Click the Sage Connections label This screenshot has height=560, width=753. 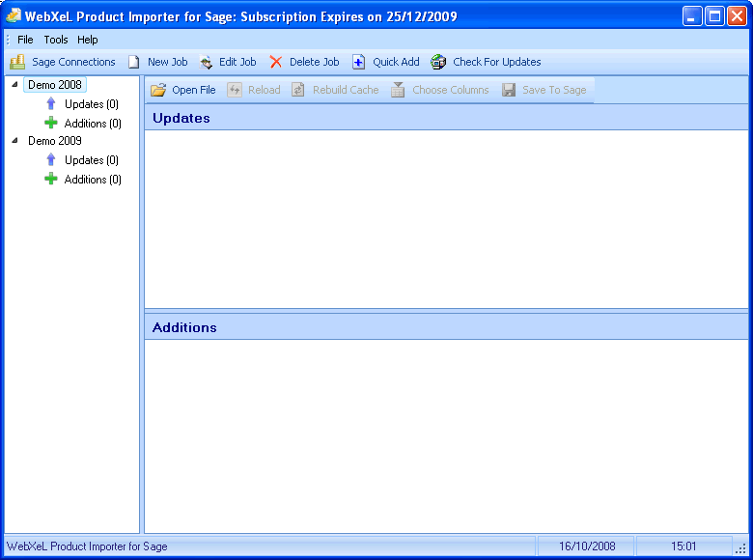point(73,62)
